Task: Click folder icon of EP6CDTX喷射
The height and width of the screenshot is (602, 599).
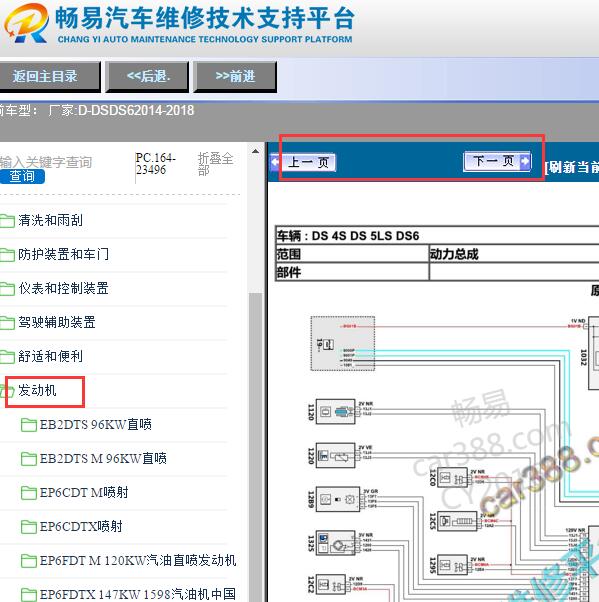Action: pyautogui.click(x=28, y=527)
